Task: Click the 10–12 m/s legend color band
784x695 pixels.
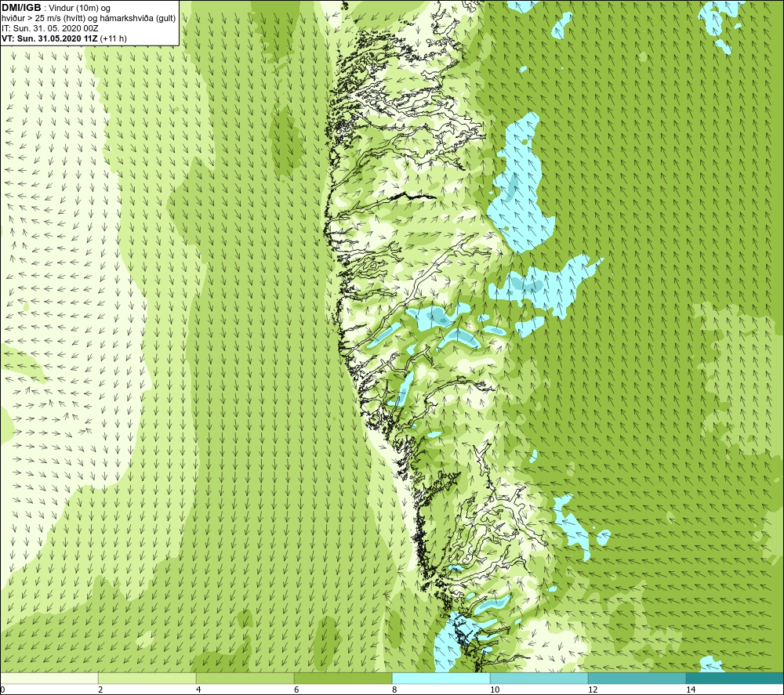Action: (539, 678)
